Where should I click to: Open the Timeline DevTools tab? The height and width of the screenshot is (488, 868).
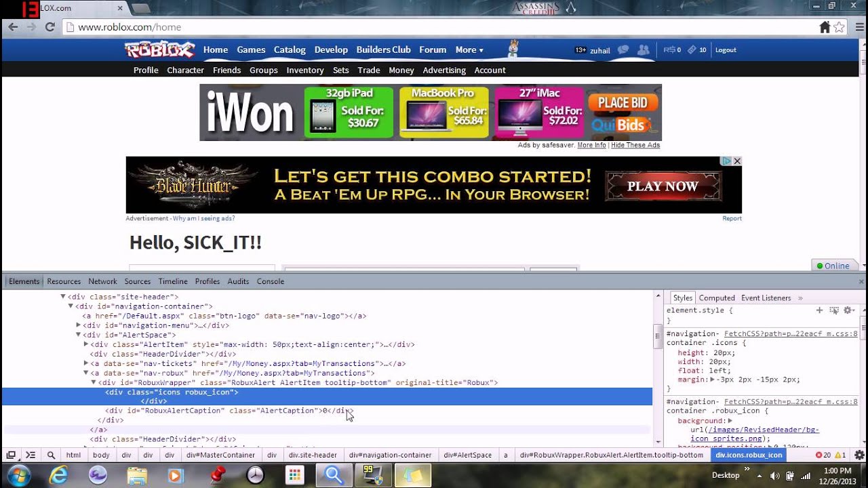click(x=173, y=281)
